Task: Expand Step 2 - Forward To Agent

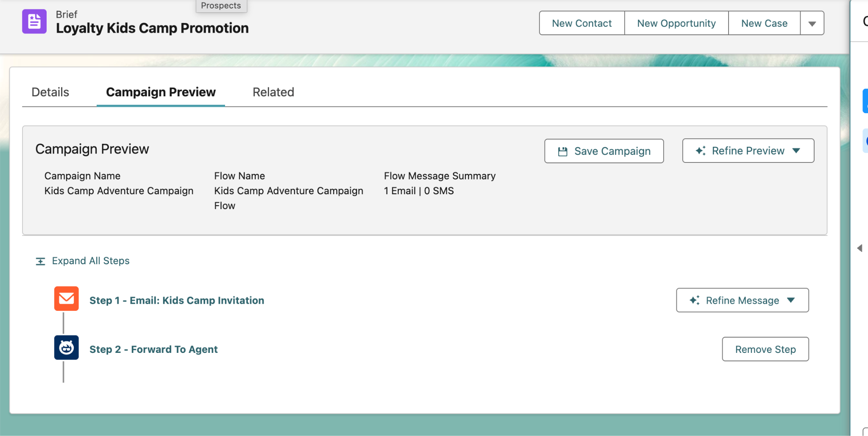Action: (x=153, y=349)
